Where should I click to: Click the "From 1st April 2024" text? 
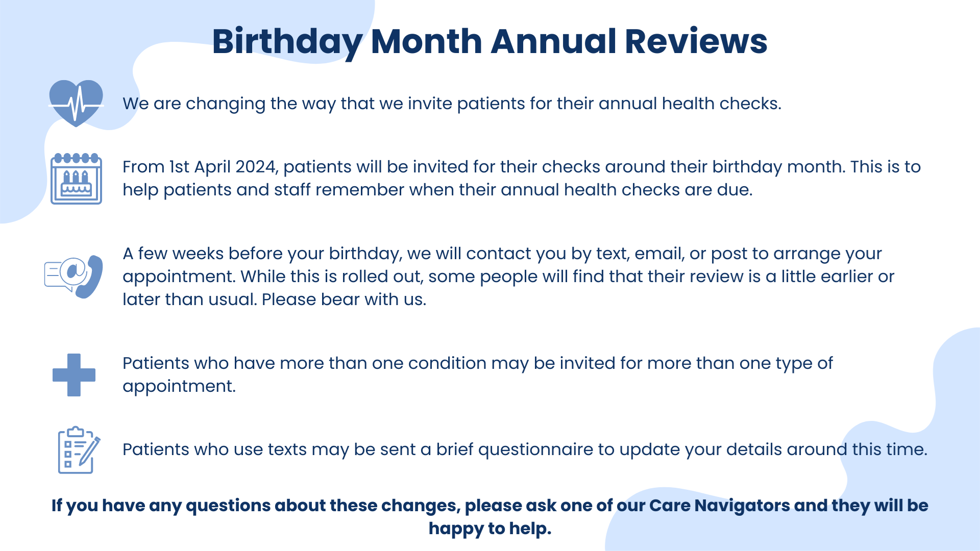(x=199, y=167)
